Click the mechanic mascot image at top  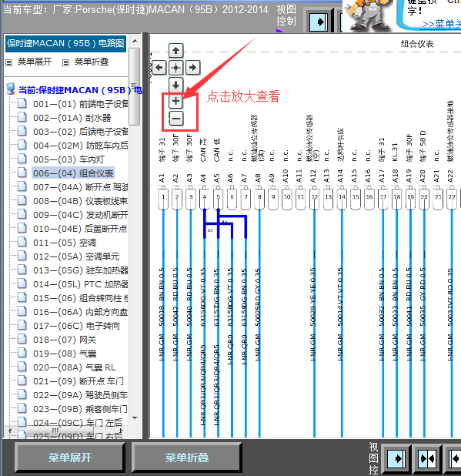[x=368, y=15]
